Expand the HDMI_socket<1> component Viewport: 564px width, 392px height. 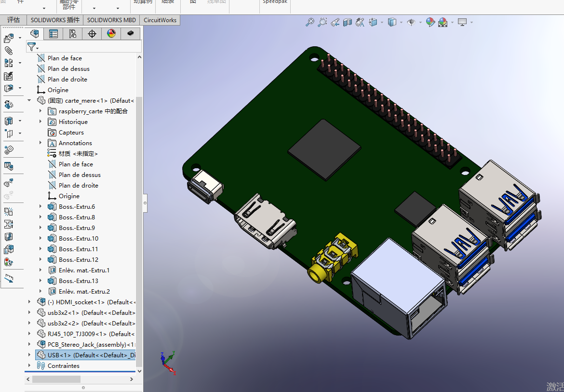coord(29,302)
